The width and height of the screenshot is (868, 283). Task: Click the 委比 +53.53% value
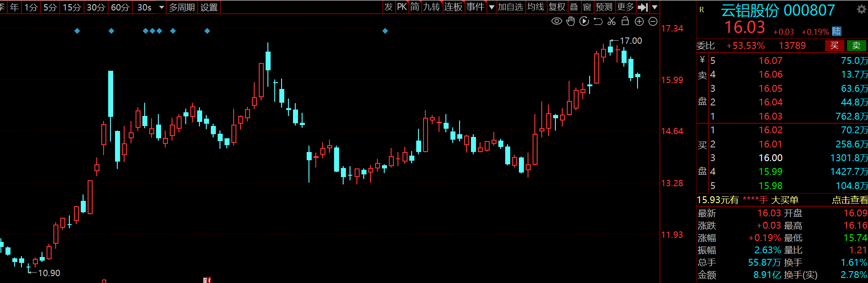746,46
